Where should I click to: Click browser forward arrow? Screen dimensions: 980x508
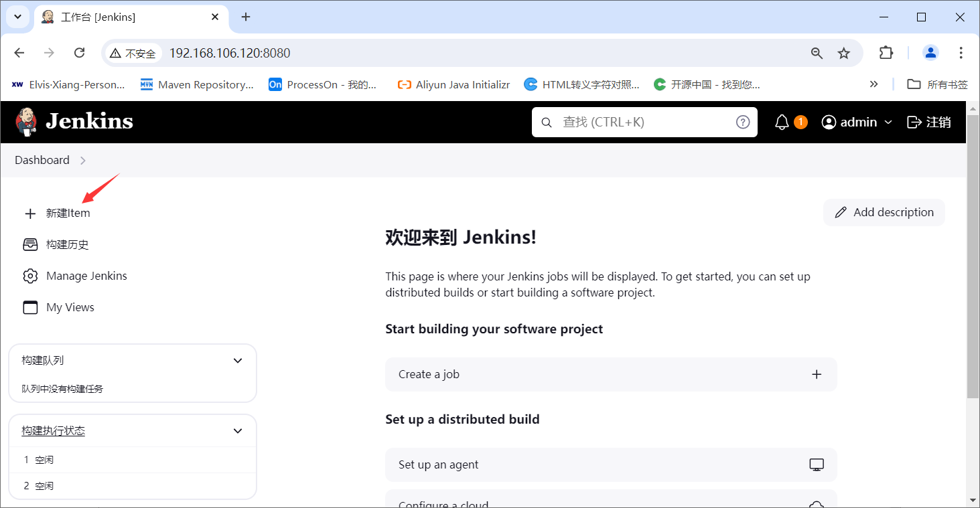(49, 53)
